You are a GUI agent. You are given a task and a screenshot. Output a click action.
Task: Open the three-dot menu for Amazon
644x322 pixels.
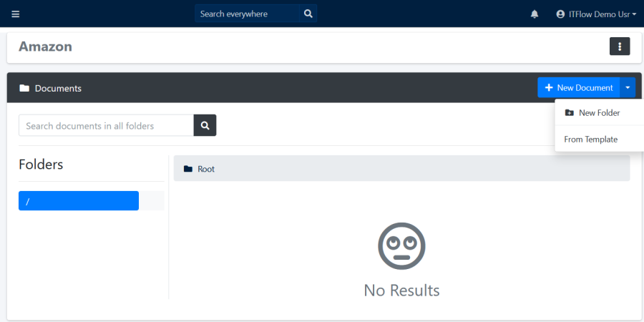tap(619, 47)
